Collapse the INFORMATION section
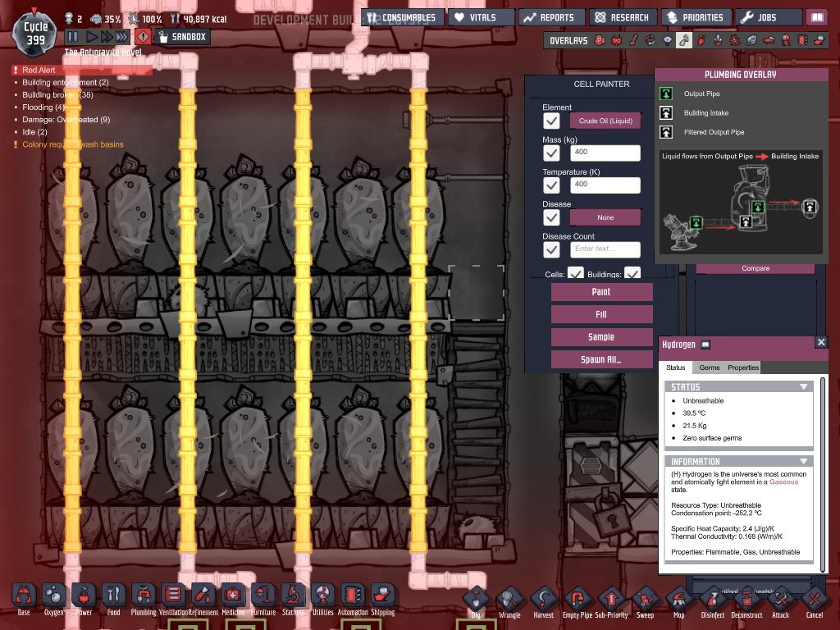The width and height of the screenshot is (840, 630). [804, 461]
